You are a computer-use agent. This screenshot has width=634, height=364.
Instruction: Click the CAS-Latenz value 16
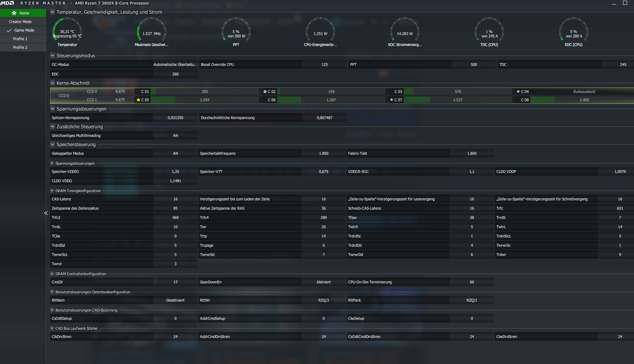[175, 199]
